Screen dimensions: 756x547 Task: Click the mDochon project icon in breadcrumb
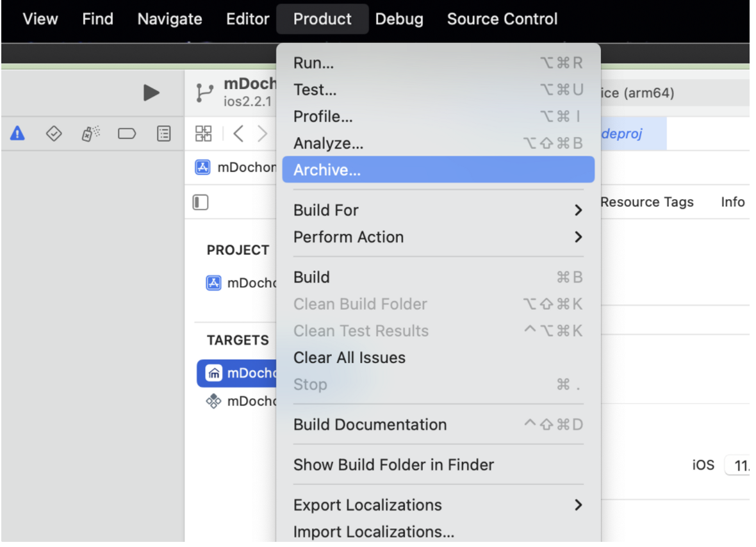tap(202, 167)
